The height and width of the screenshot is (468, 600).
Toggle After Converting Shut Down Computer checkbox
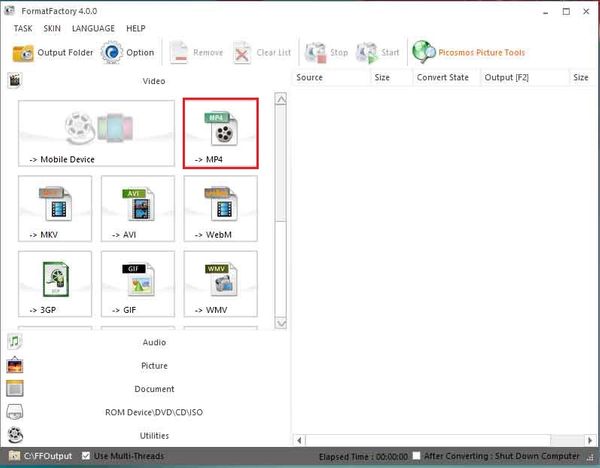[416, 456]
